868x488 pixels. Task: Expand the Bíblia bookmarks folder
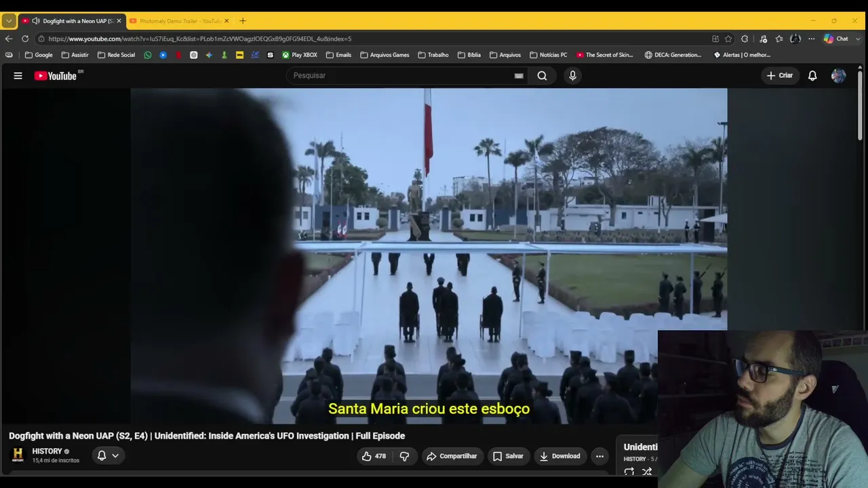pyautogui.click(x=469, y=55)
